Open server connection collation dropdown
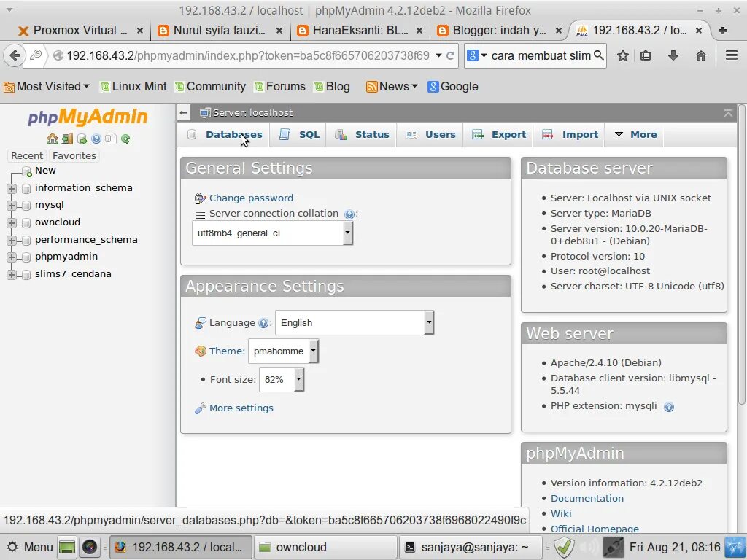Screen dimensions: 747x560 click(272, 233)
